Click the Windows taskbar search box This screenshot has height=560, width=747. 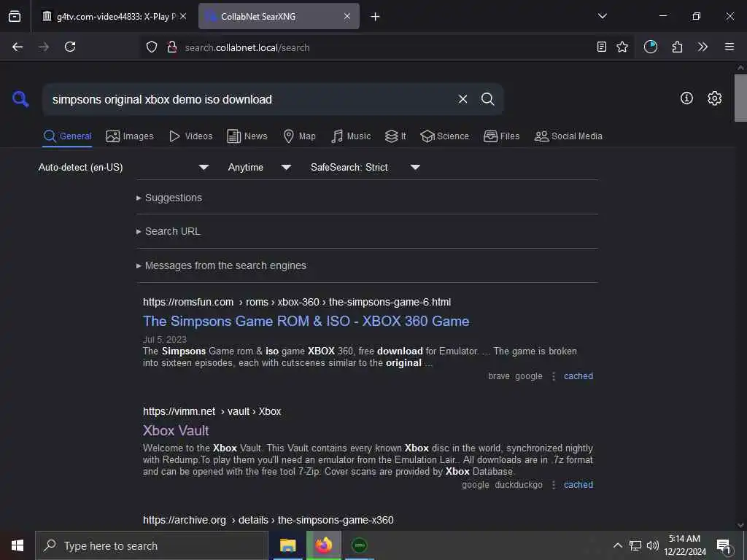click(152, 545)
